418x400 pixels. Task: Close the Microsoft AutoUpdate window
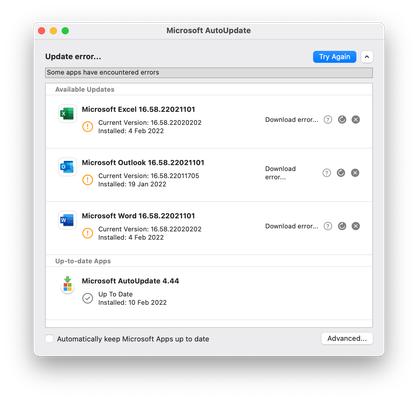click(42, 31)
